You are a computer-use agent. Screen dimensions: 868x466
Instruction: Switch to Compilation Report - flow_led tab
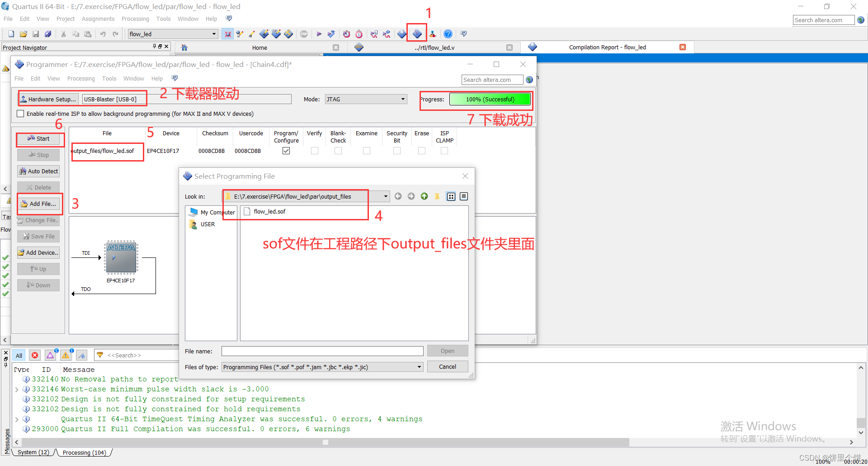tap(607, 47)
